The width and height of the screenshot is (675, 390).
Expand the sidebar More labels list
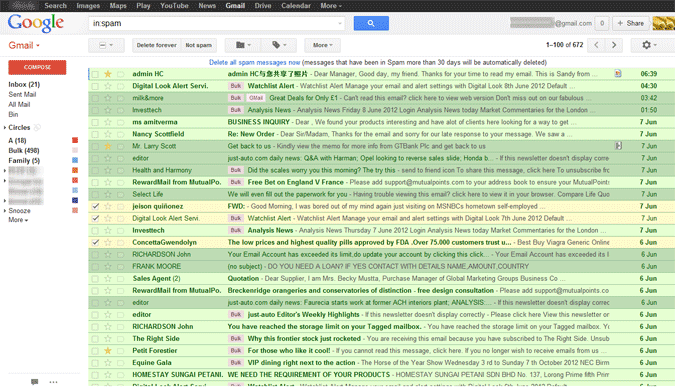point(18,220)
